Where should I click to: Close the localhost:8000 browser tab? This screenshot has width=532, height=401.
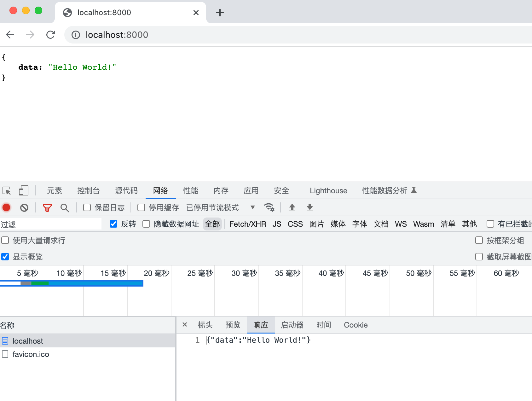[x=196, y=13]
